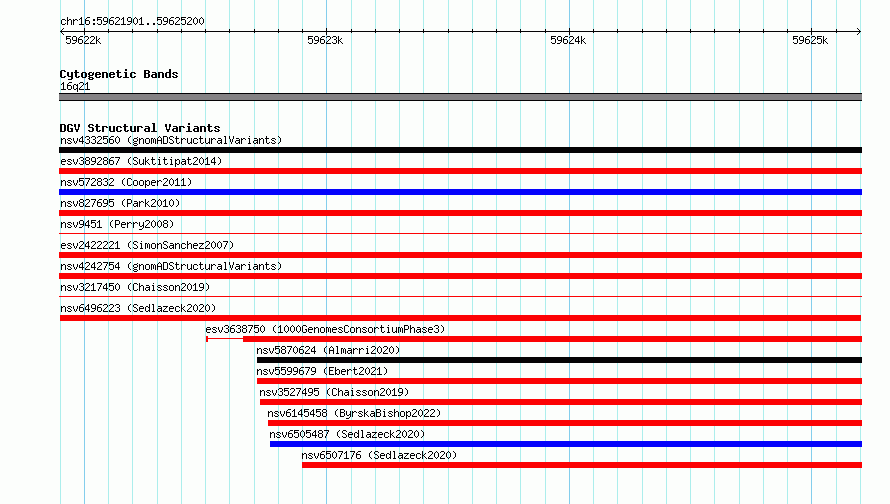Open the DGV Structural Variants track title
The height and width of the screenshot is (504, 890).
pos(140,128)
